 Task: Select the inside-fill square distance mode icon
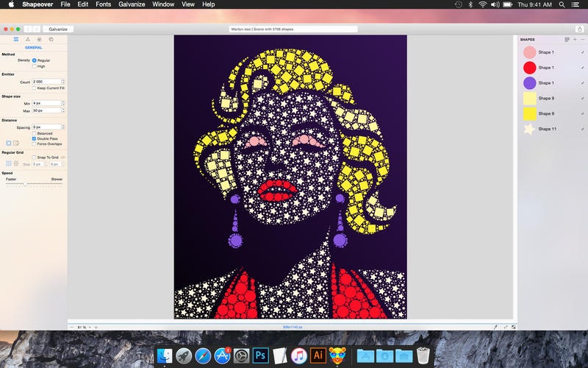click(9, 143)
